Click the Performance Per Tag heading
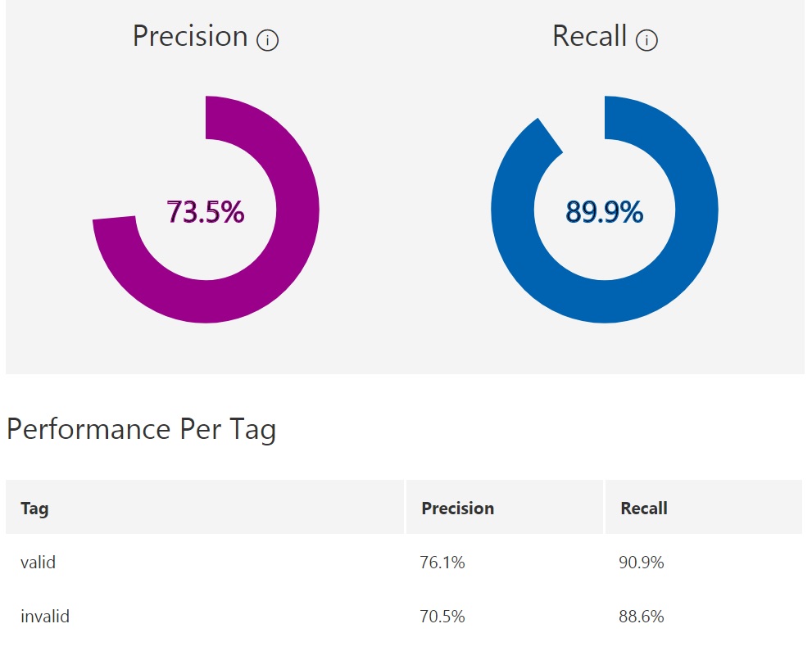Image resolution: width=812 pixels, height=669 pixels. point(141,429)
